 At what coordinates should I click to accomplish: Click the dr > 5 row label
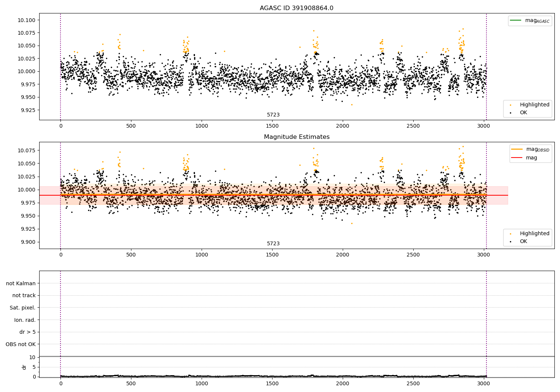tap(28, 332)
